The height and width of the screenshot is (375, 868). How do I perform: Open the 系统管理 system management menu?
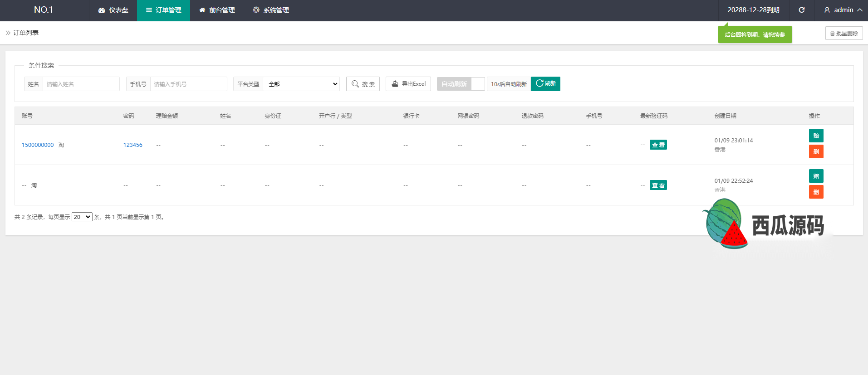coord(271,10)
